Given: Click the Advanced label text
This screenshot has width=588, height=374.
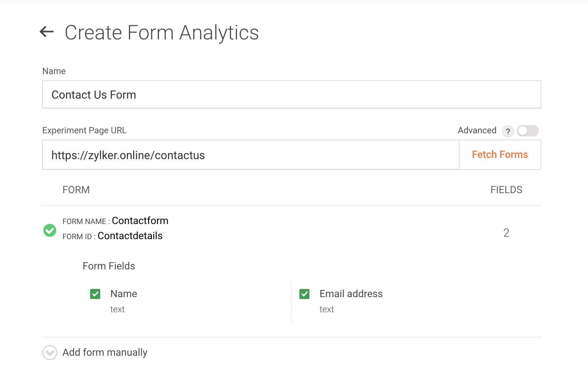Looking at the screenshot, I should (x=477, y=130).
